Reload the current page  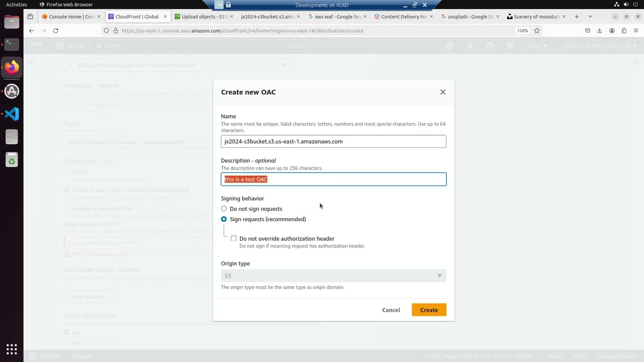(56, 31)
